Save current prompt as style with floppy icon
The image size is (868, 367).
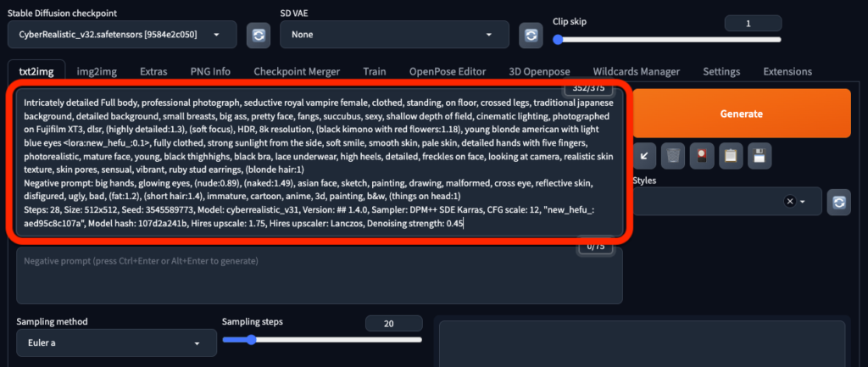(759, 157)
